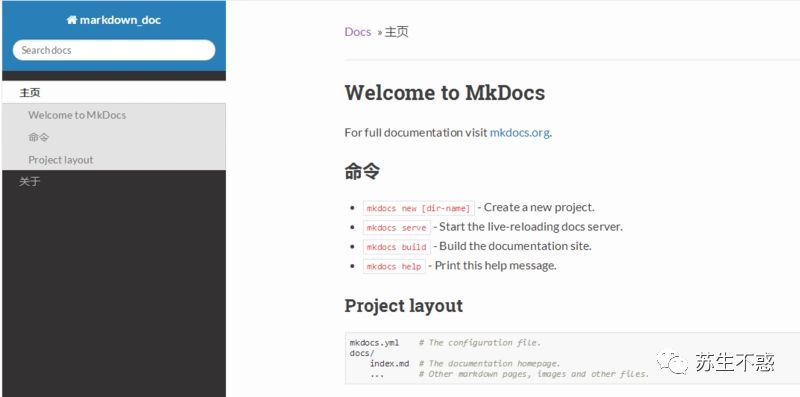Click the home icon beside markdown_doc
The image size is (800, 397).
(71, 20)
